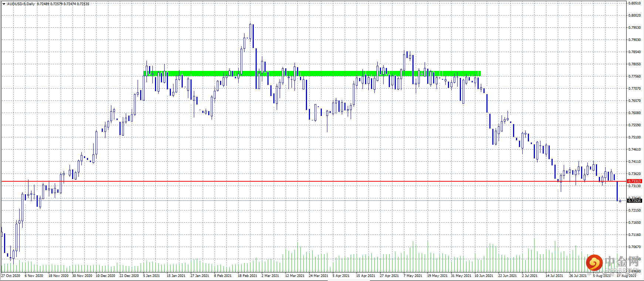Click the 8 Feb 2021 date label
The height and width of the screenshot is (281, 644).
click(223, 275)
